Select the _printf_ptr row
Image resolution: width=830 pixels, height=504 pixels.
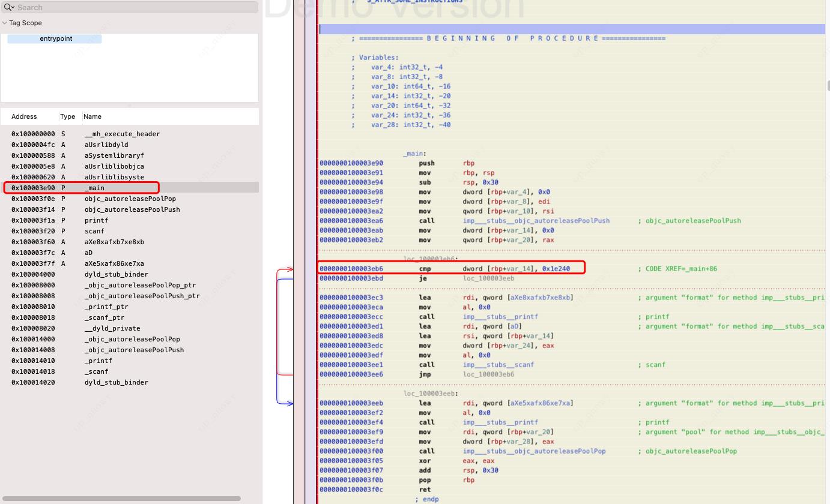coord(130,307)
